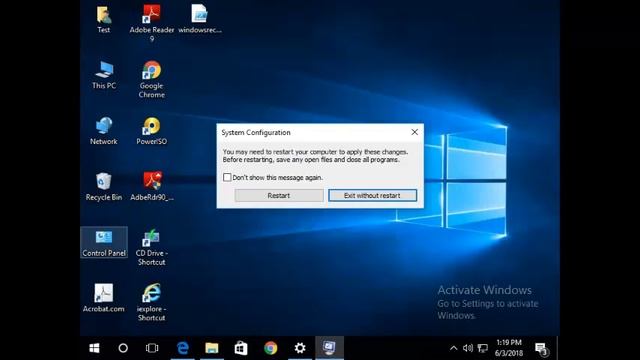Close the System Configuration dialog

(x=414, y=132)
